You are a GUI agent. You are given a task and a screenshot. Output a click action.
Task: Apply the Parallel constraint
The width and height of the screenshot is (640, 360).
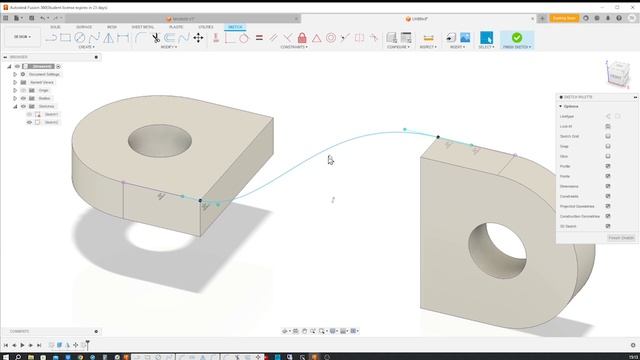coord(273,38)
